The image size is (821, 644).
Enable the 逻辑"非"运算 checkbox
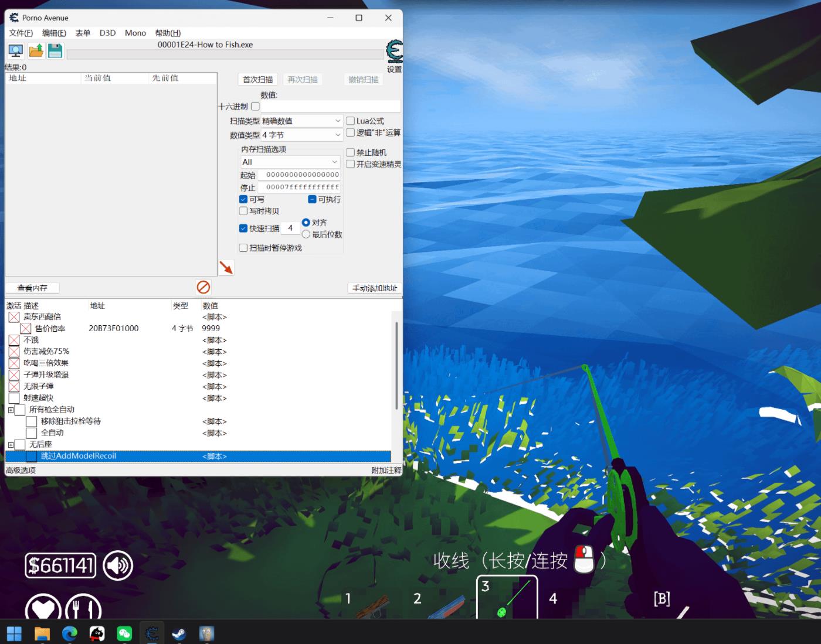tap(350, 132)
